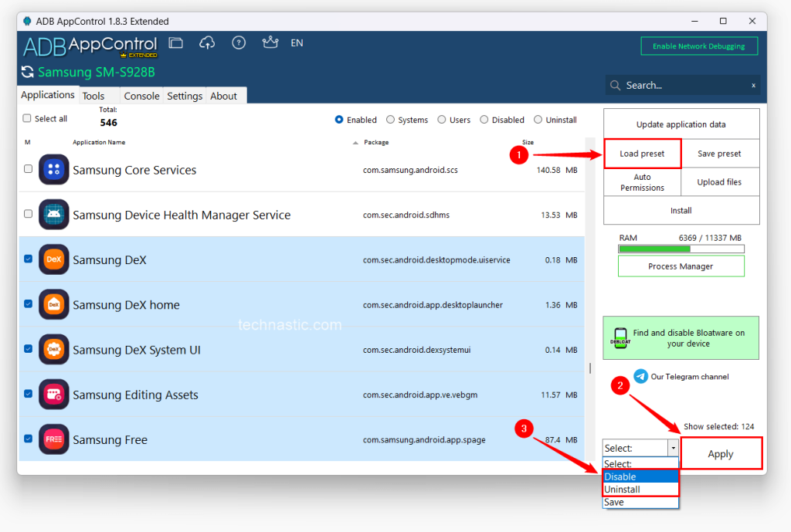Screen dimensions: 791x532
Task: Toggle the Select all checkbox
Action: pos(27,118)
